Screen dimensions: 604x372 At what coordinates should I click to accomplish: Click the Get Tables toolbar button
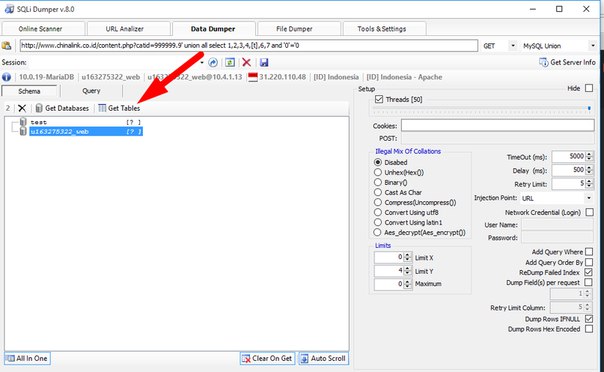click(119, 108)
